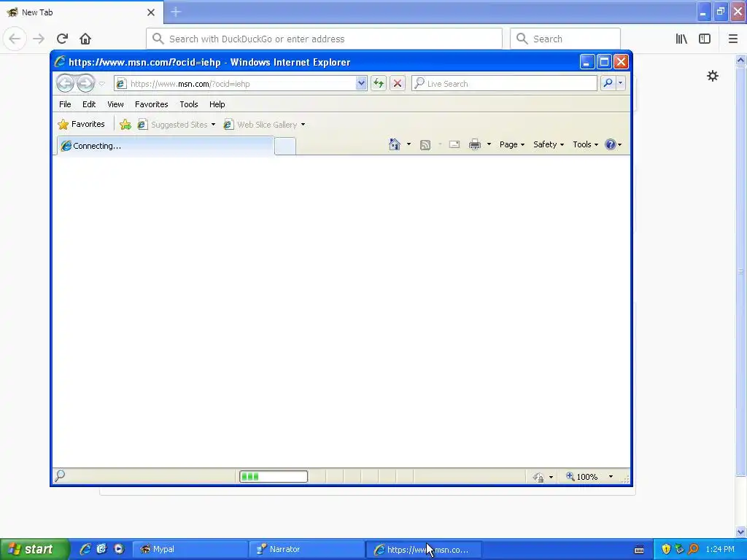The height and width of the screenshot is (560, 747).
Task: Open a new blank IE tab
Action: pos(285,146)
